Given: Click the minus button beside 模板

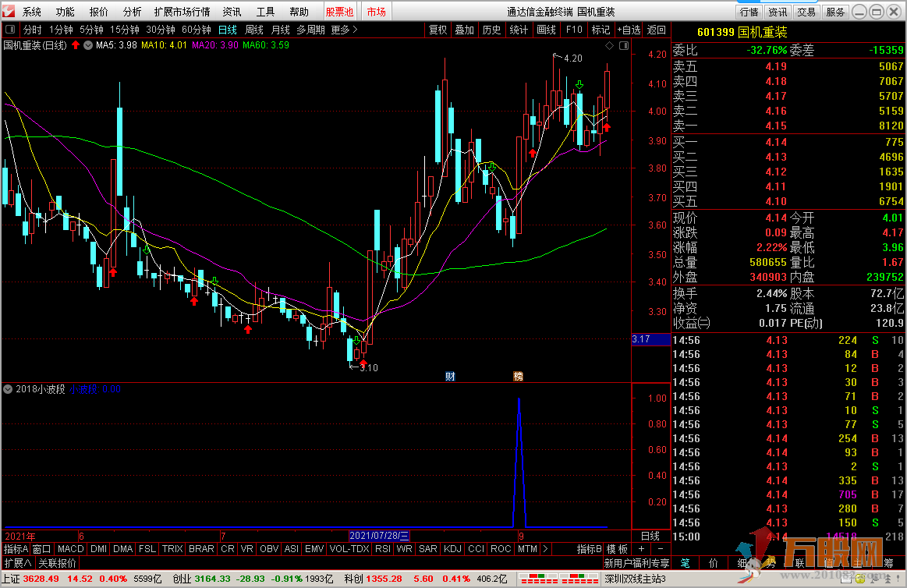Looking at the screenshot, I should [x=660, y=549].
